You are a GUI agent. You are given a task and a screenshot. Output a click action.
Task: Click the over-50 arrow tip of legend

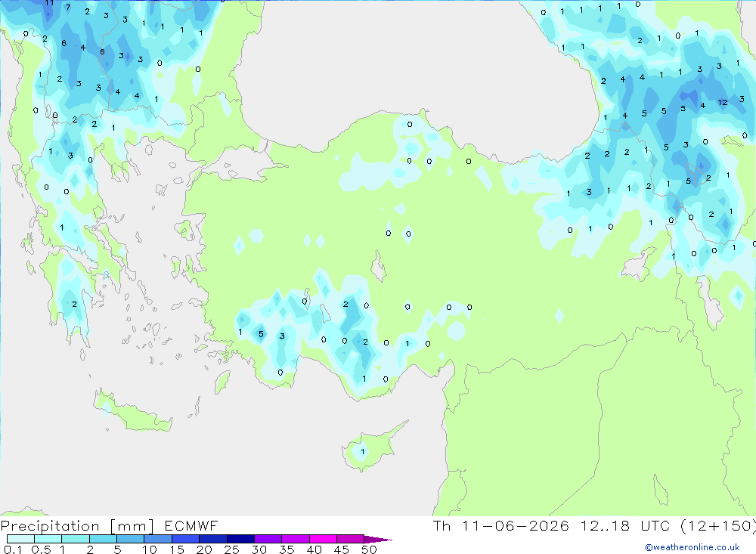(379, 540)
